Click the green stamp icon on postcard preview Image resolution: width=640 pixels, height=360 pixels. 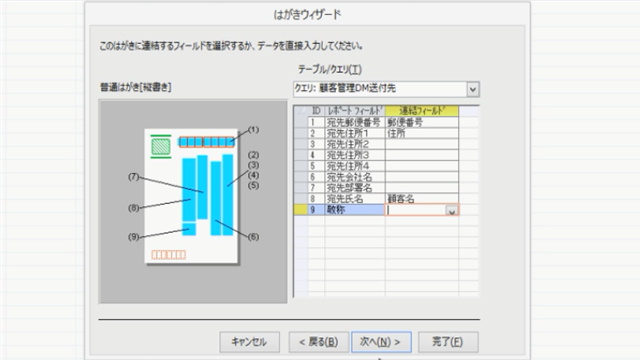pyautogui.click(x=161, y=147)
